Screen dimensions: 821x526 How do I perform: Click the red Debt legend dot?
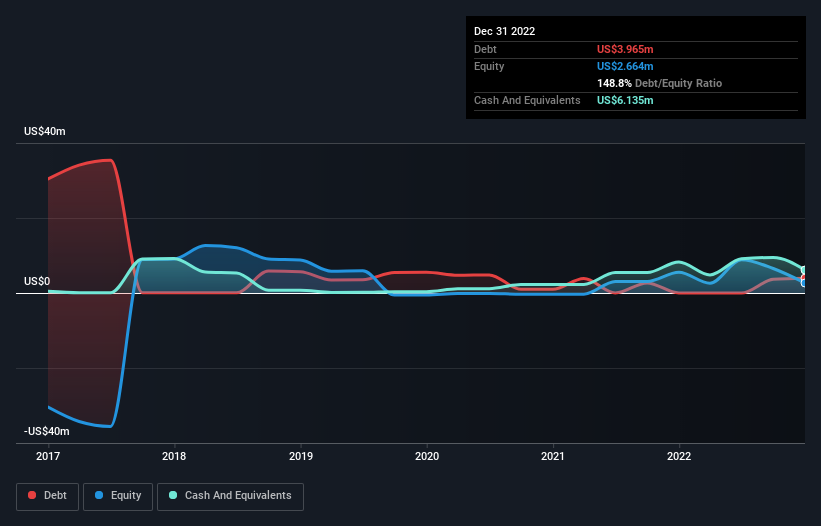pyautogui.click(x=32, y=495)
